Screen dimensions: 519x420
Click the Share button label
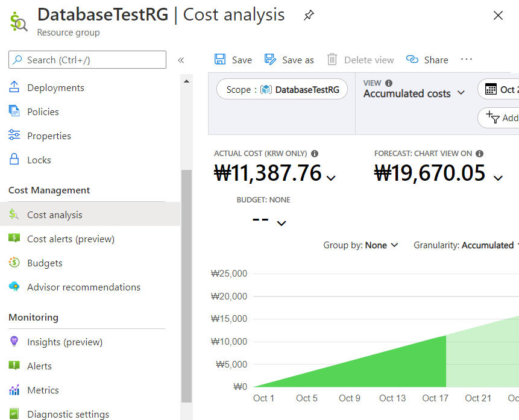tap(436, 60)
